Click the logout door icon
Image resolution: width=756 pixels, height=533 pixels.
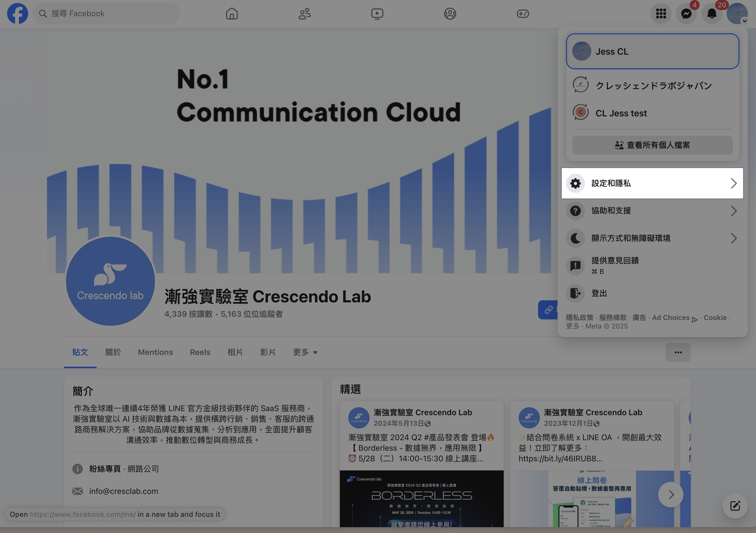point(576,293)
